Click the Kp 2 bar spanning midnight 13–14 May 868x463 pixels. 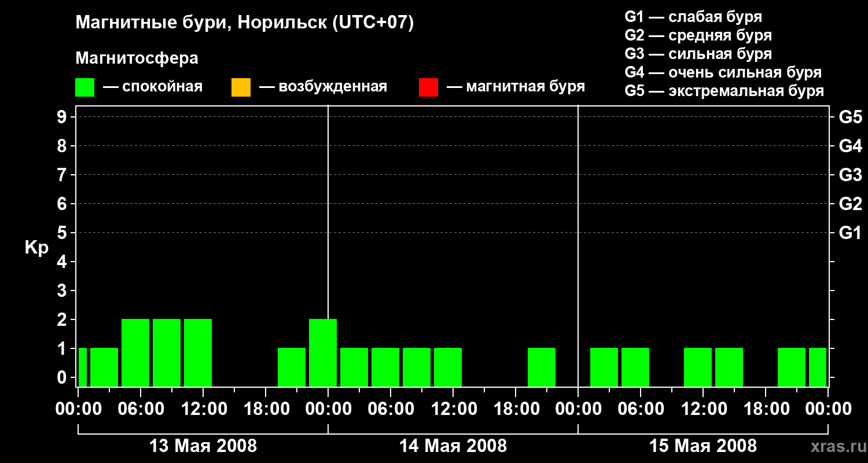click(x=323, y=352)
